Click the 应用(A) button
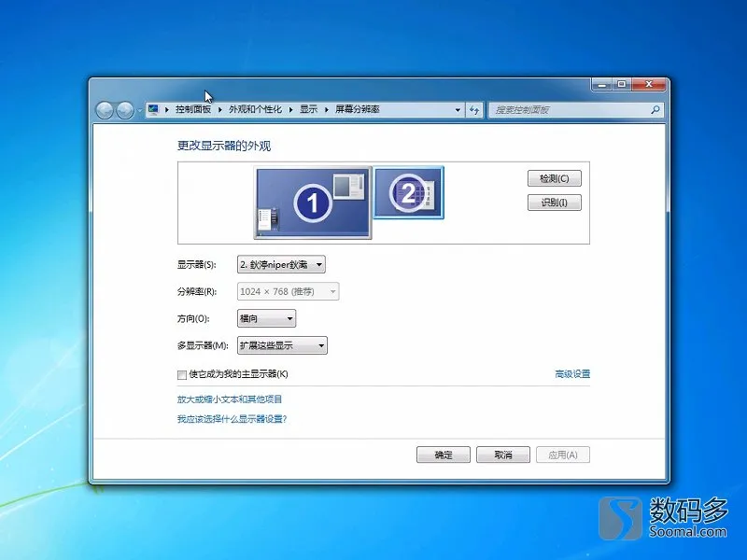747x560 pixels. coord(563,455)
